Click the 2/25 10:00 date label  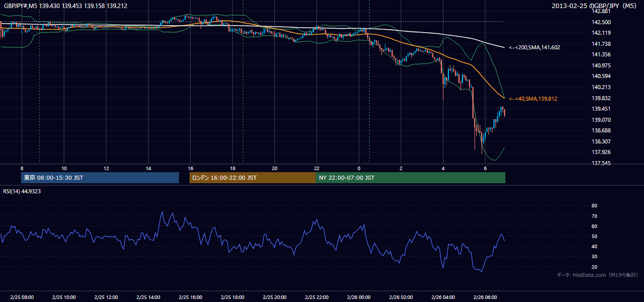click(64, 297)
